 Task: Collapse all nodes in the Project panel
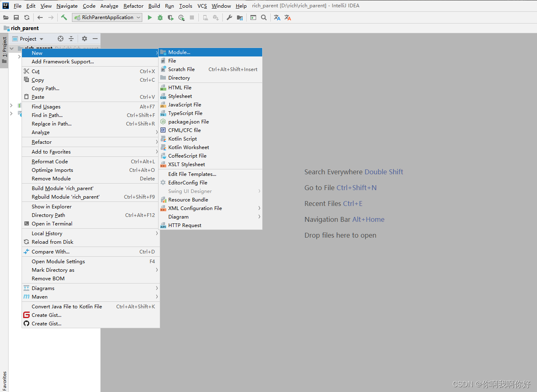(72, 39)
